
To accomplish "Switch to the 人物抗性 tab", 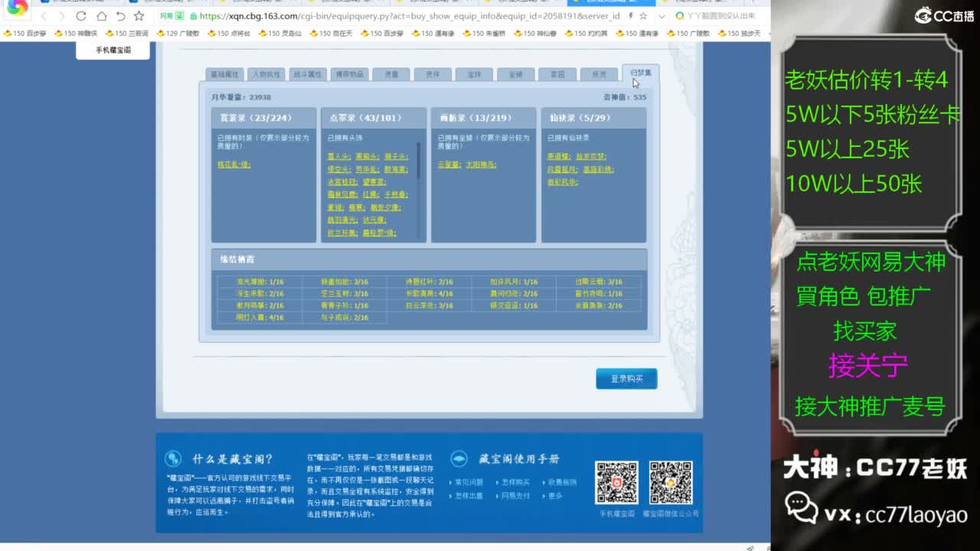I will coord(266,74).
